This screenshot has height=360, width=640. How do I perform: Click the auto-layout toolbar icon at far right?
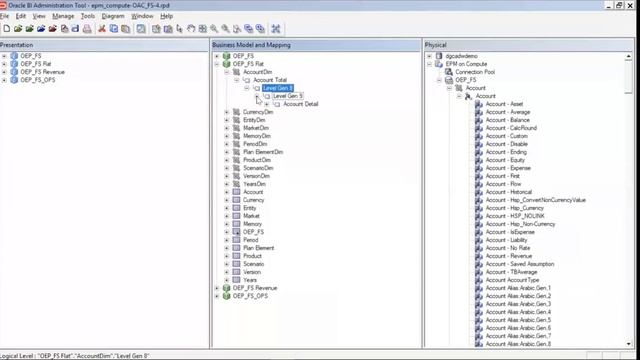point(276,29)
